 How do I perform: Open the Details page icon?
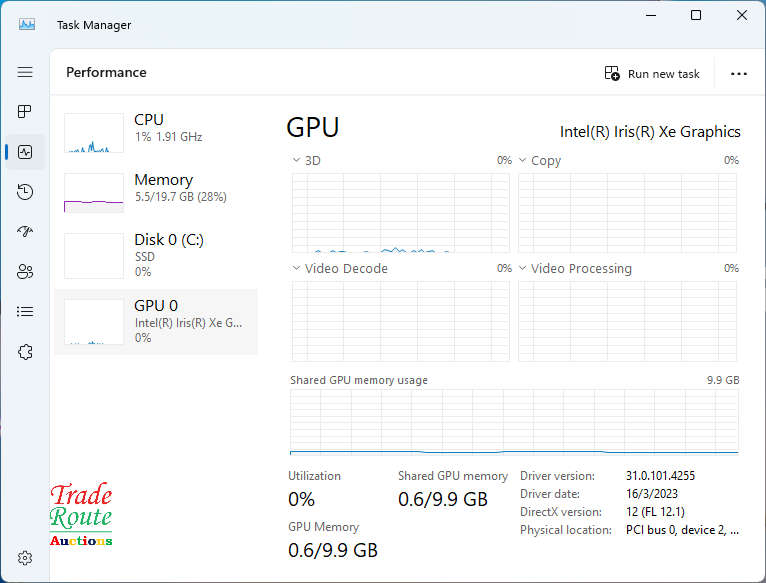pos(25,311)
